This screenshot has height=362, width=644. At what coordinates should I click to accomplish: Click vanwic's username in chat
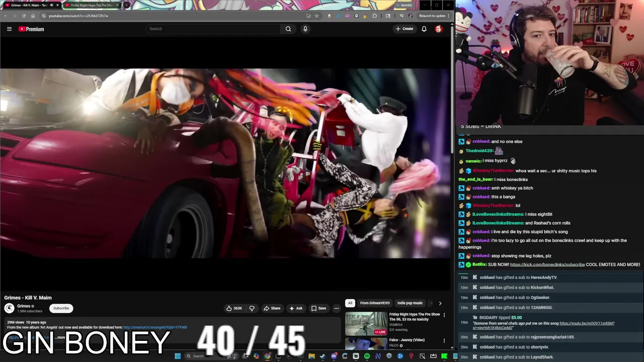point(473,161)
